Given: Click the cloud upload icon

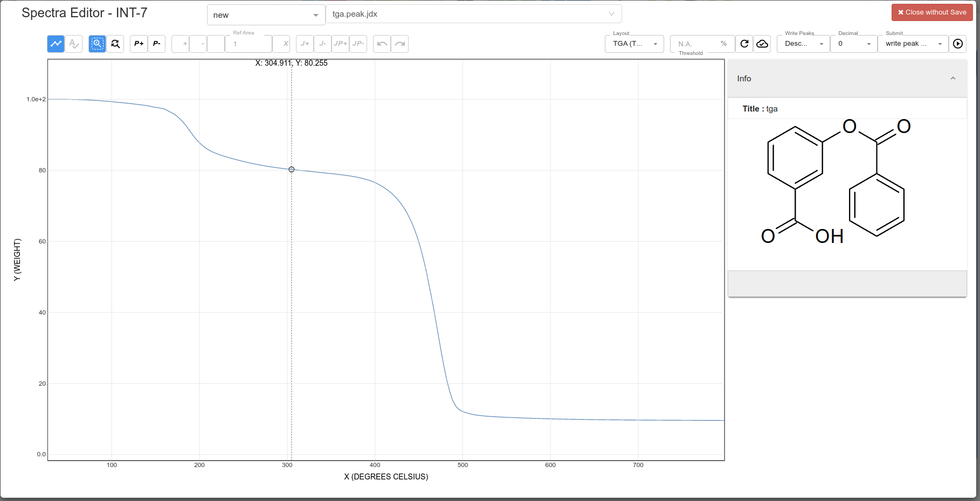Looking at the screenshot, I should pos(762,44).
